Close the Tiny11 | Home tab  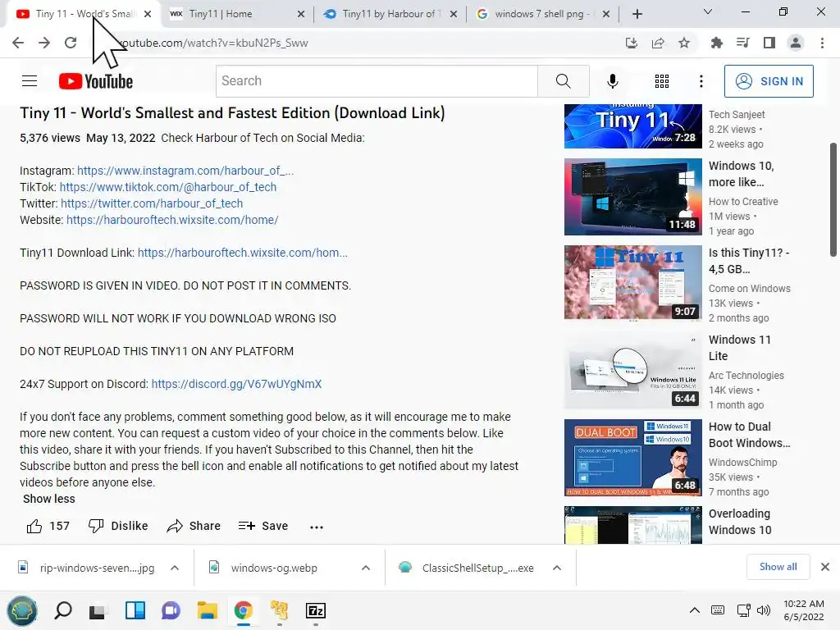(x=301, y=14)
